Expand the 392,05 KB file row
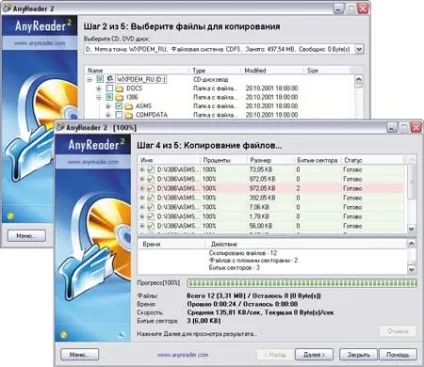The width and height of the screenshot is (424, 367). [142, 198]
